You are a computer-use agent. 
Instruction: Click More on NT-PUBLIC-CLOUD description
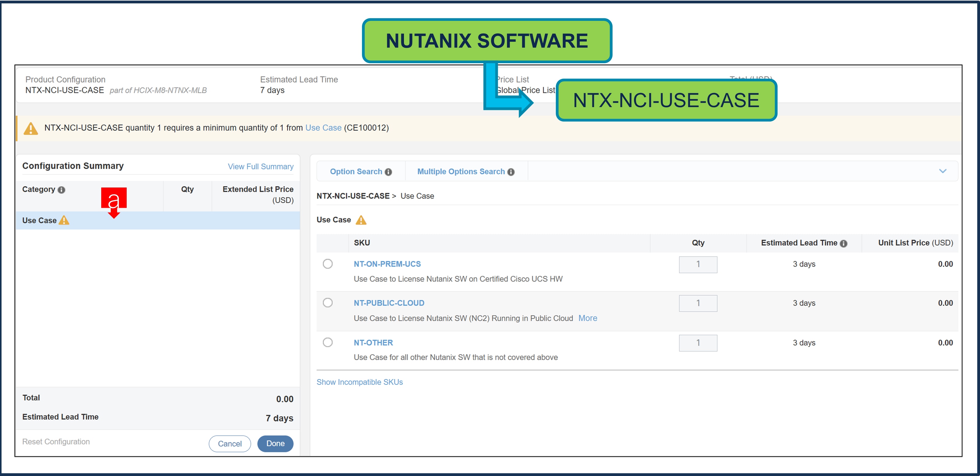587,318
